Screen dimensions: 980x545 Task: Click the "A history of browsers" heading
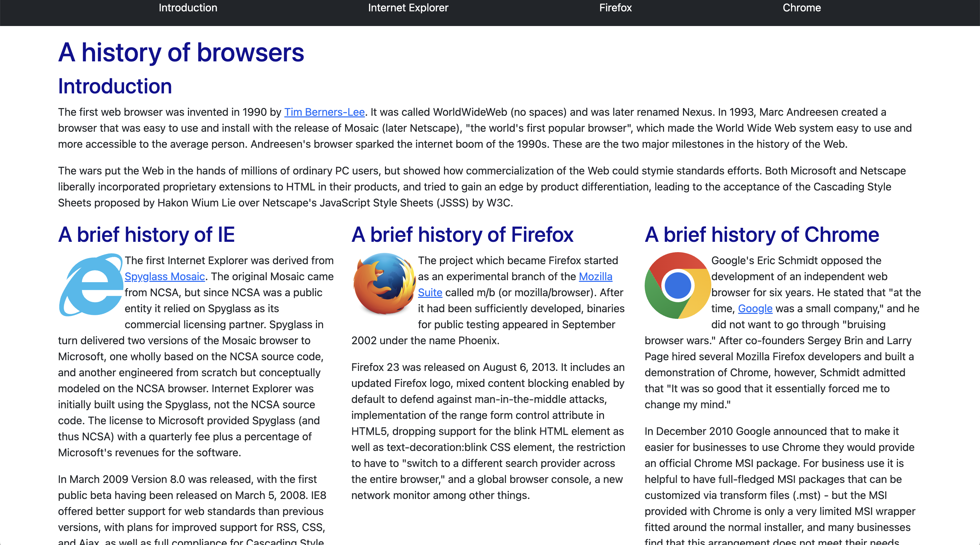[x=181, y=52]
